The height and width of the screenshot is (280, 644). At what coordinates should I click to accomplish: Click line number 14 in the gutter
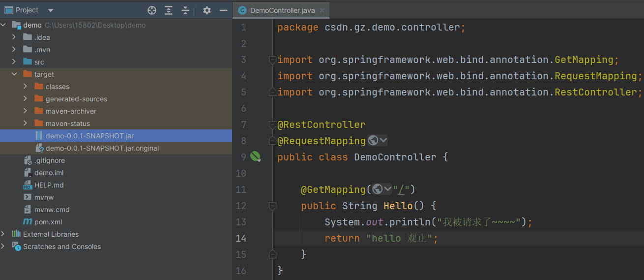tap(241, 238)
